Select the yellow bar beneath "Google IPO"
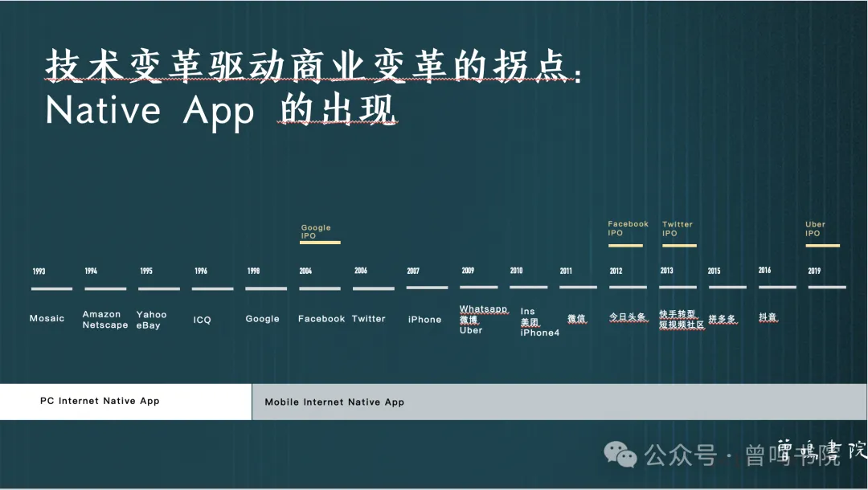The width and height of the screenshot is (868, 490). [x=321, y=243]
